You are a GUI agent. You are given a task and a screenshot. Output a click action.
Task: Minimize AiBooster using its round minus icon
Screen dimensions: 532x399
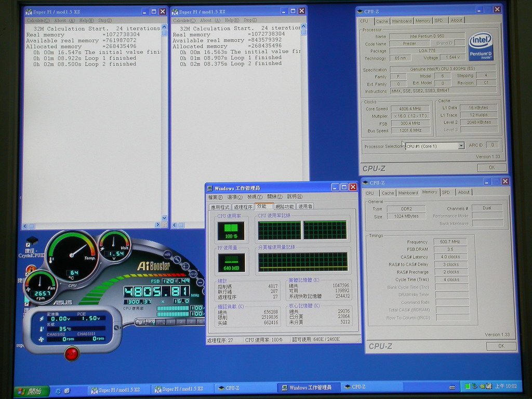(199, 282)
